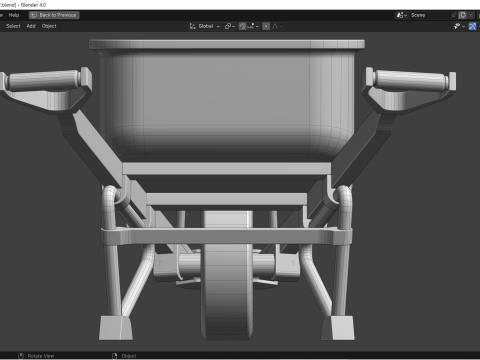This screenshot has height=360, width=480.
Task: Toggle snapping magnet icon
Action: pyautogui.click(x=243, y=26)
